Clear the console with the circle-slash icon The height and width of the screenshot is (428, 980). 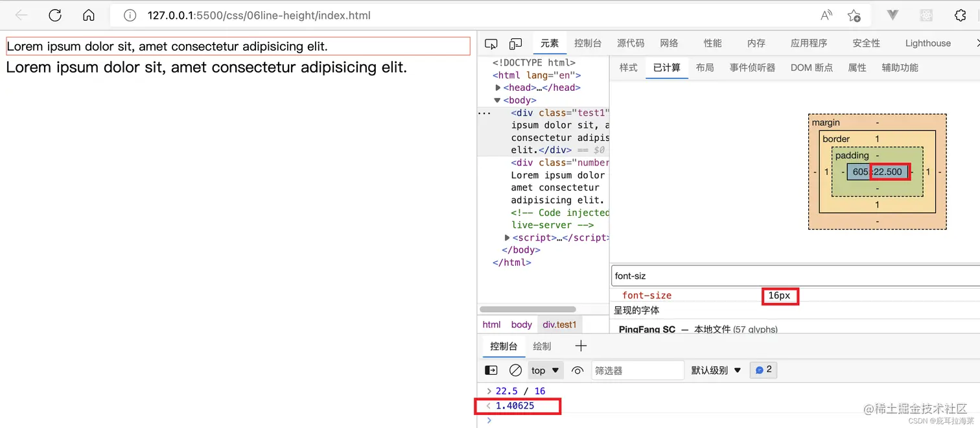(x=515, y=370)
